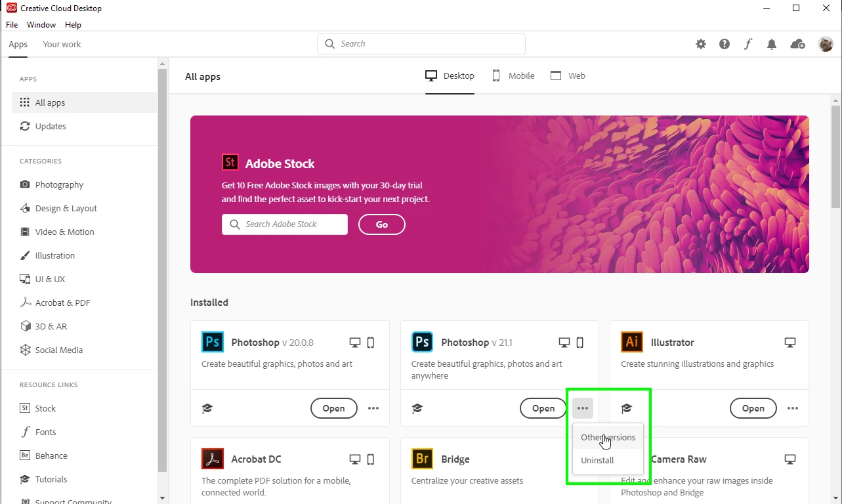The image size is (842, 504).
Task: Click the Acrobat DC app icon
Action: [212, 459]
